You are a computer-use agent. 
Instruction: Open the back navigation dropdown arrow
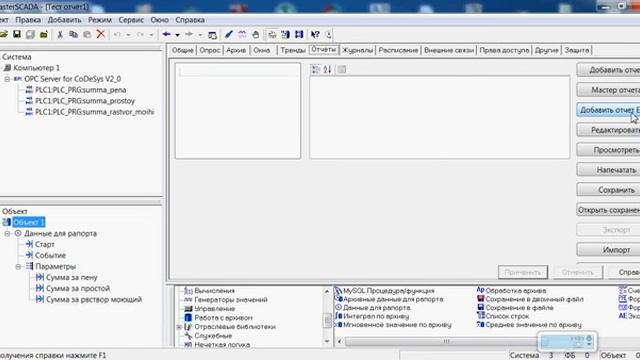click(x=177, y=35)
